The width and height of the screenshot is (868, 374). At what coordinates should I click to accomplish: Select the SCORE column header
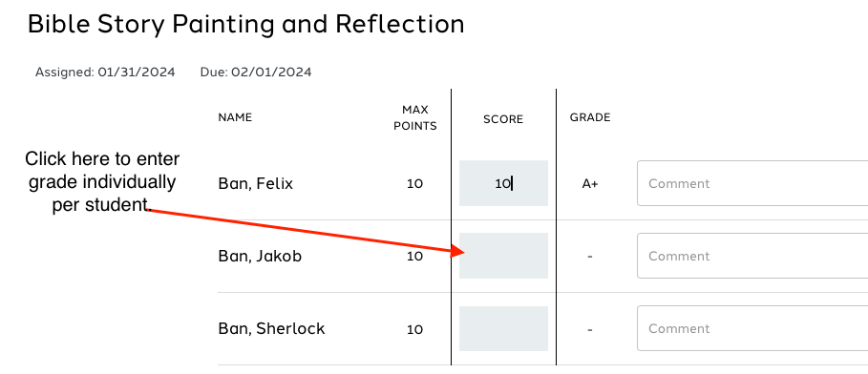pyautogui.click(x=503, y=119)
